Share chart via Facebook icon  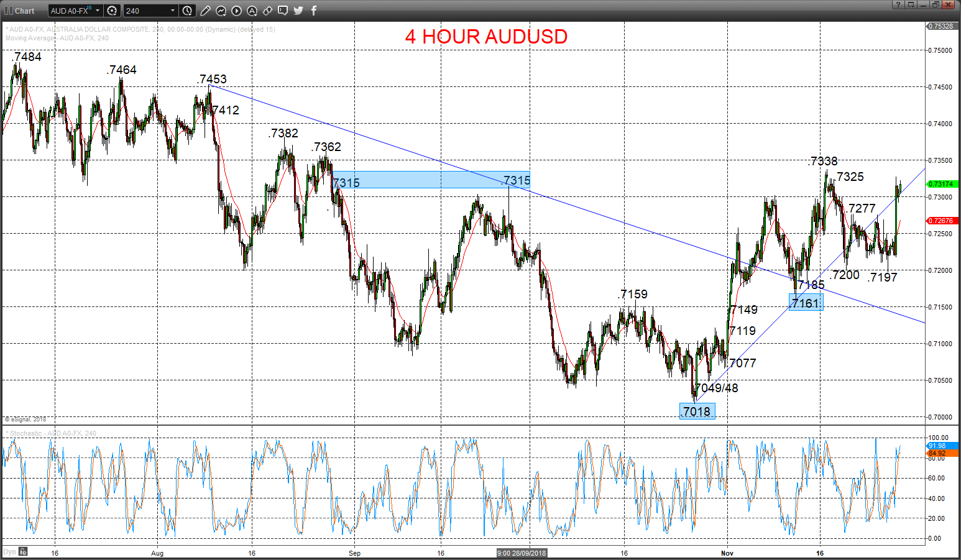314,11
